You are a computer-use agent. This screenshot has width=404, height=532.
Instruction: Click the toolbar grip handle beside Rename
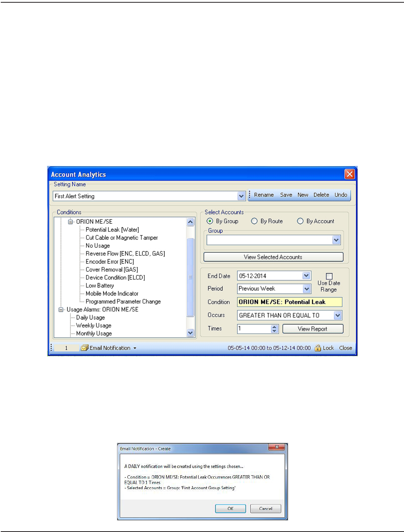point(250,194)
